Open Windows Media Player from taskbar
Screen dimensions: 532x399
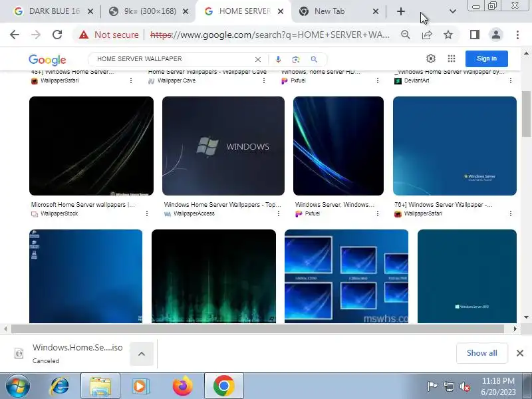pyautogui.click(x=140, y=386)
